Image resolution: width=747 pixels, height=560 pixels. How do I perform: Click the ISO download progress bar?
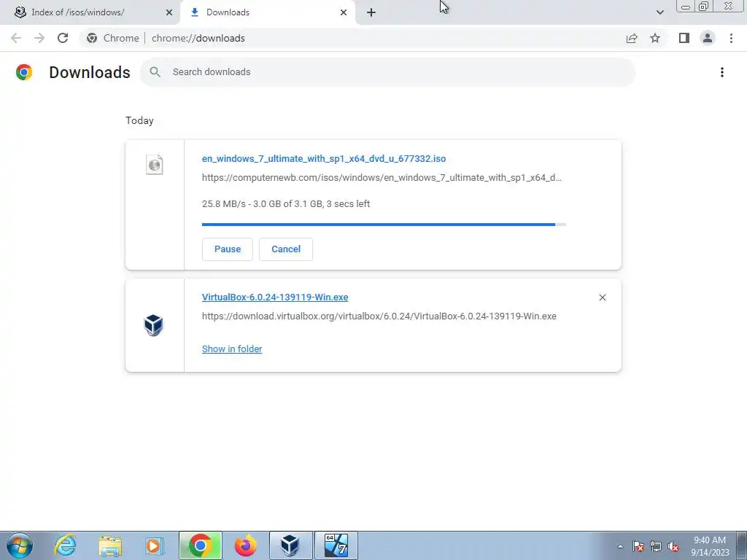[384, 225]
